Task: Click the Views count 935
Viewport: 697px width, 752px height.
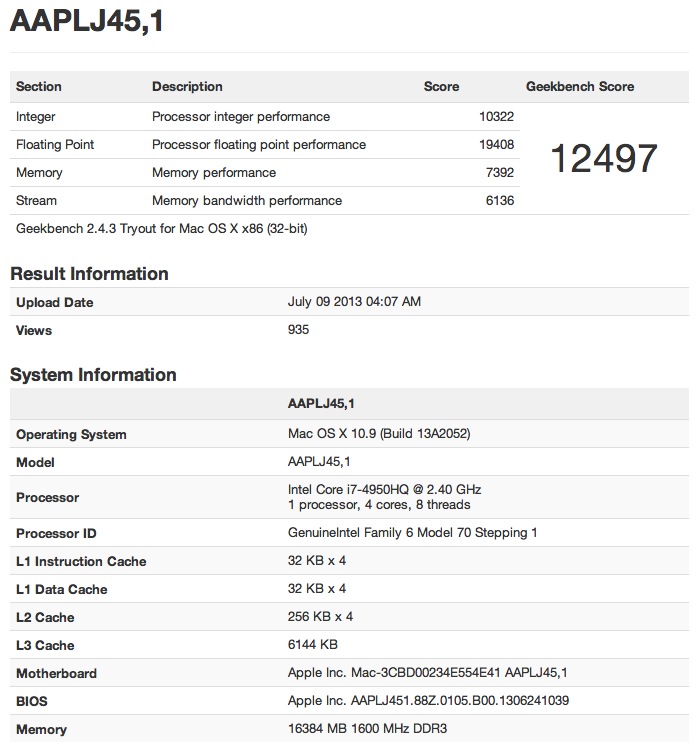Action: [298, 330]
